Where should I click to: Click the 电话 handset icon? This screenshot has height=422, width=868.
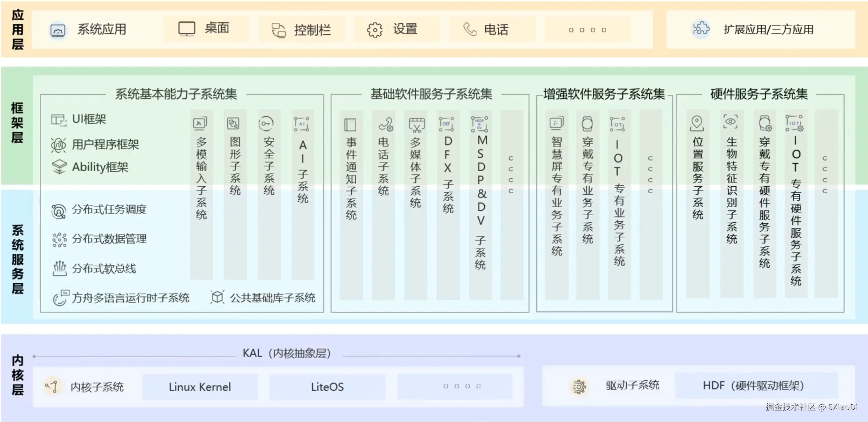point(470,29)
